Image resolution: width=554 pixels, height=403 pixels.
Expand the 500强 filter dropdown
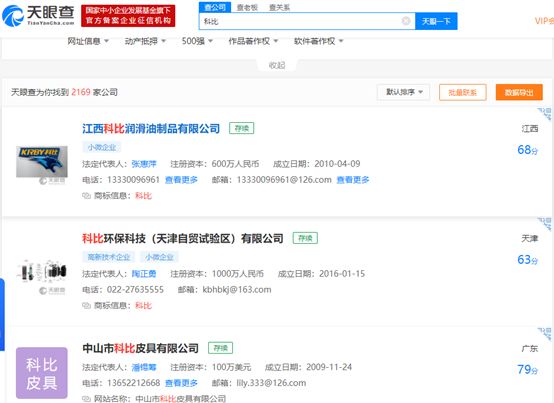coord(197,41)
